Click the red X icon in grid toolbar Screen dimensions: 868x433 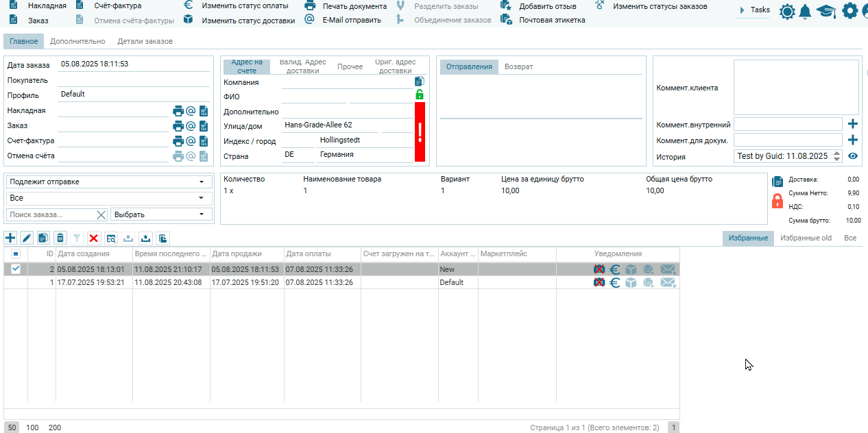94,238
